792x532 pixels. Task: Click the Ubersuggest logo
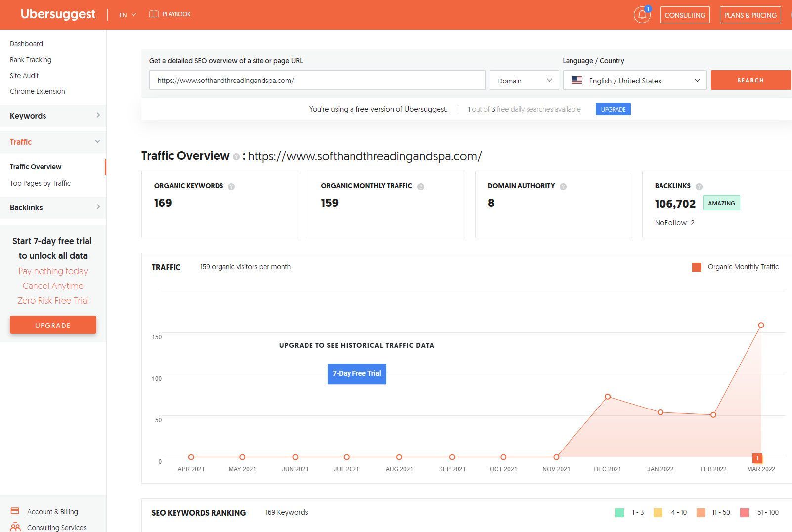(x=58, y=14)
